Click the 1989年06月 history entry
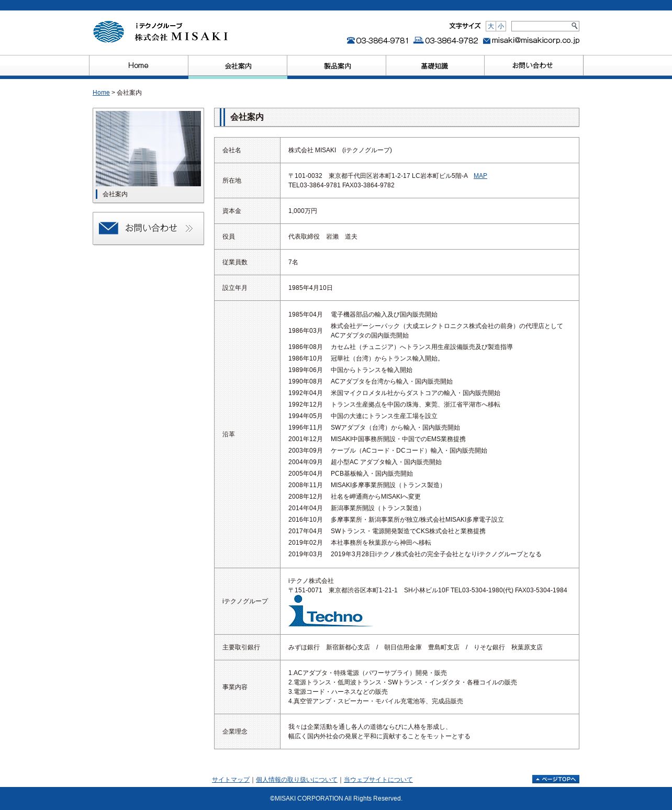Image resolution: width=672 pixels, height=810 pixels. point(350,370)
